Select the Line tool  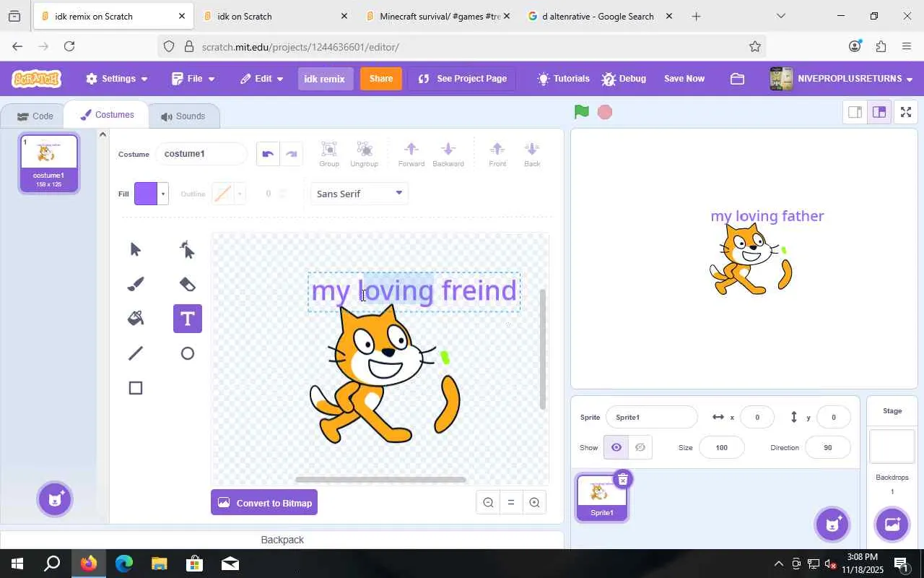pyautogui.click(x=136, y=353)
